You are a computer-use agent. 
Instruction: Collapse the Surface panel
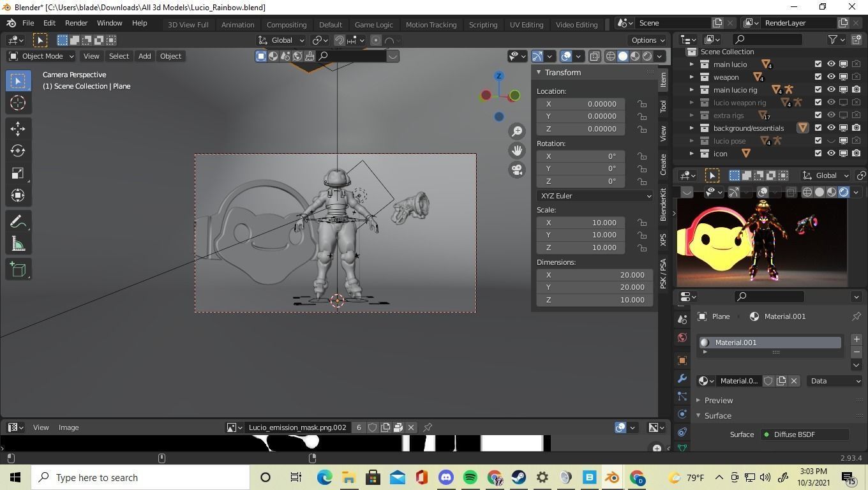coord(717,416)
